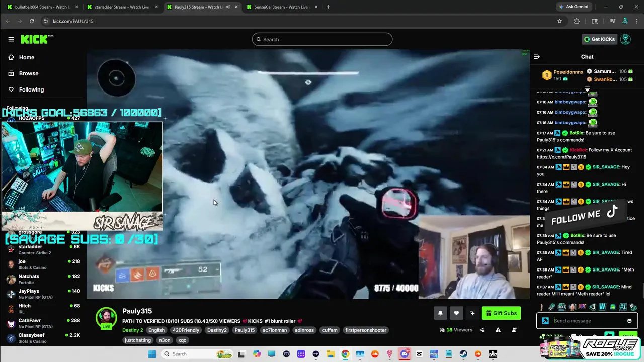Click the site information icon in address bar
Image resolution: width=644 pixels, height=362 pixels.
tap(46, 21)
